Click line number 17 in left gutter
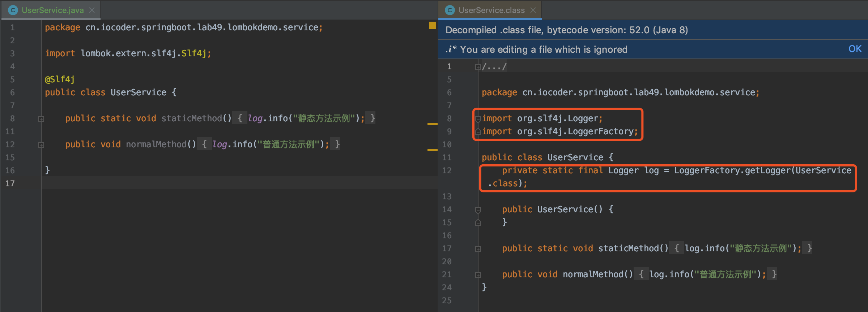 tap(10, 183)
